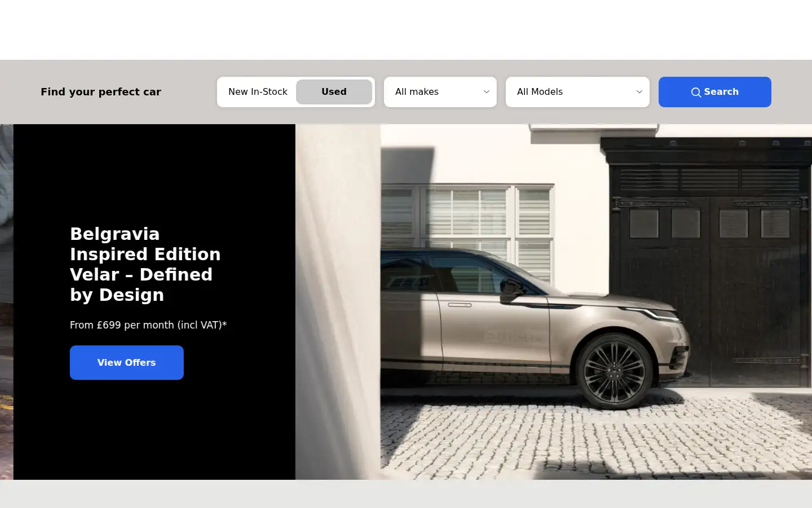
Task: Click the View Offers button
Action: pyautogui.click(x=127, y=362)
